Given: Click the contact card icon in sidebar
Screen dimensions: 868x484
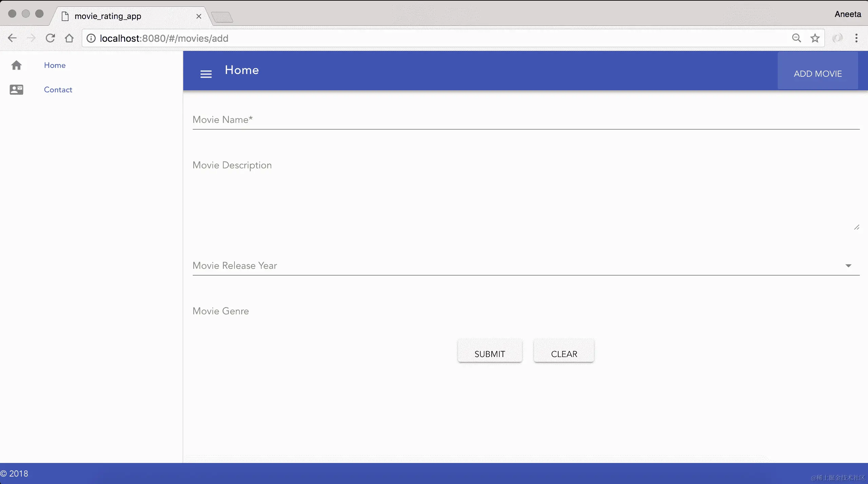Looking at the screenshot, I should pos(16,90).
